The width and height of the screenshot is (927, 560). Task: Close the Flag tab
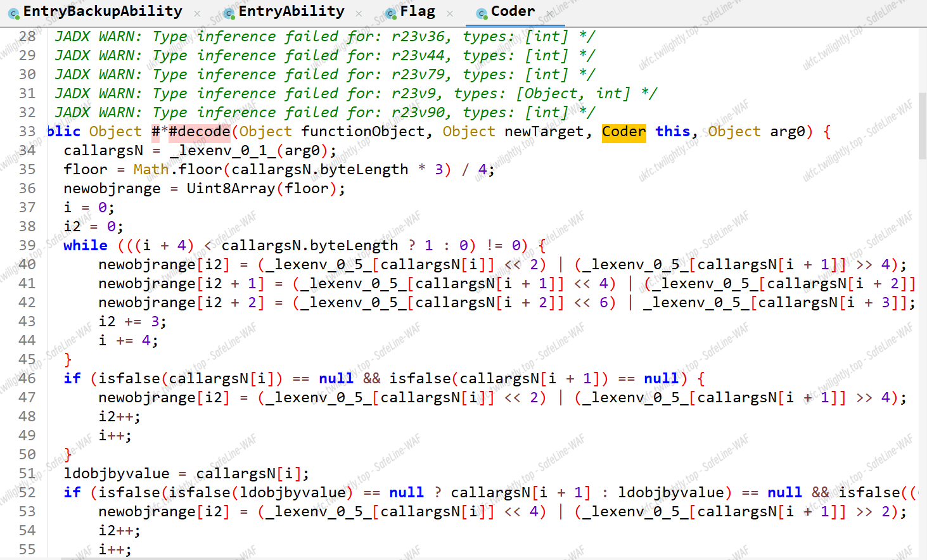450,13
